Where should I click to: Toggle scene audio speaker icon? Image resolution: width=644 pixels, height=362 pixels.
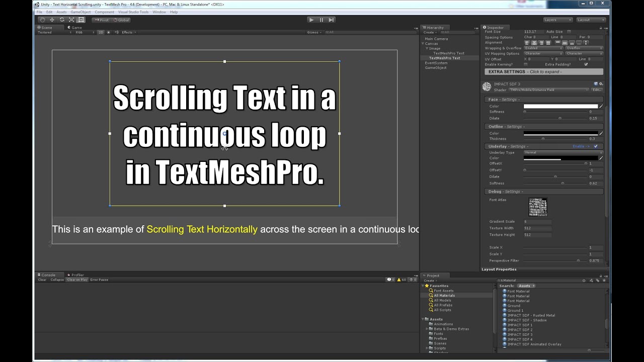point(117,32)
